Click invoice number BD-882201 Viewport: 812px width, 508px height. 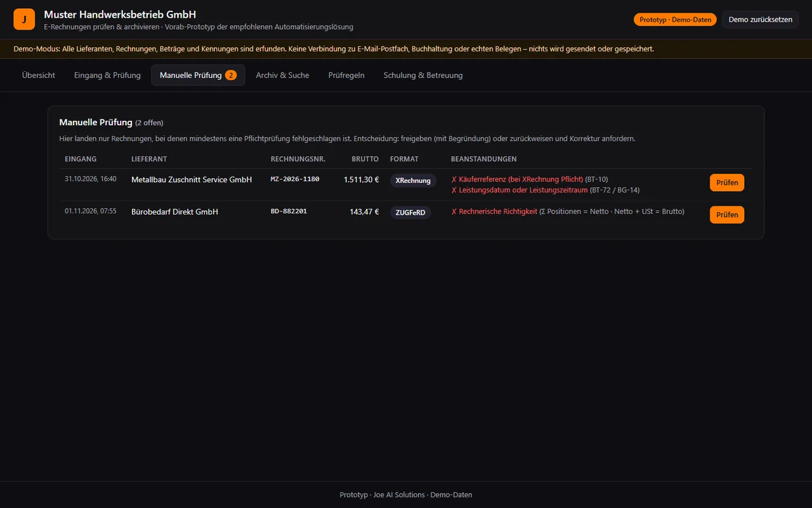click(289, 211)
